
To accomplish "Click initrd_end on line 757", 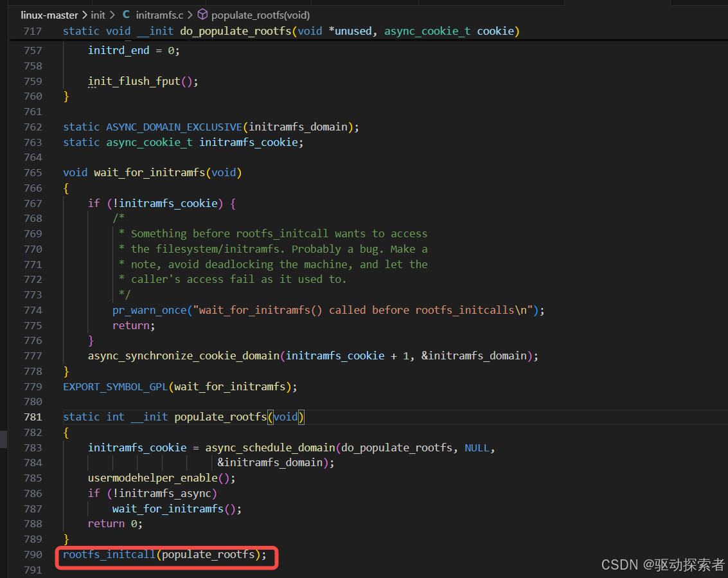I will (119, 50).
